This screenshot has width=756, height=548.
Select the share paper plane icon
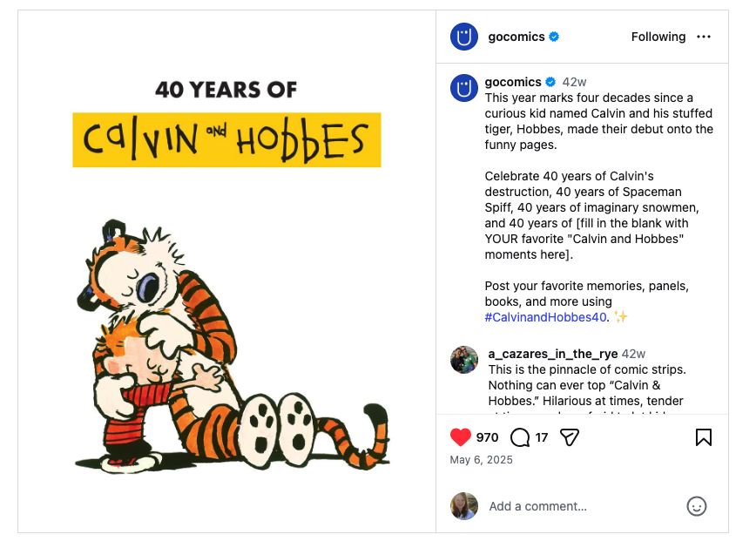tap(569, 437)
